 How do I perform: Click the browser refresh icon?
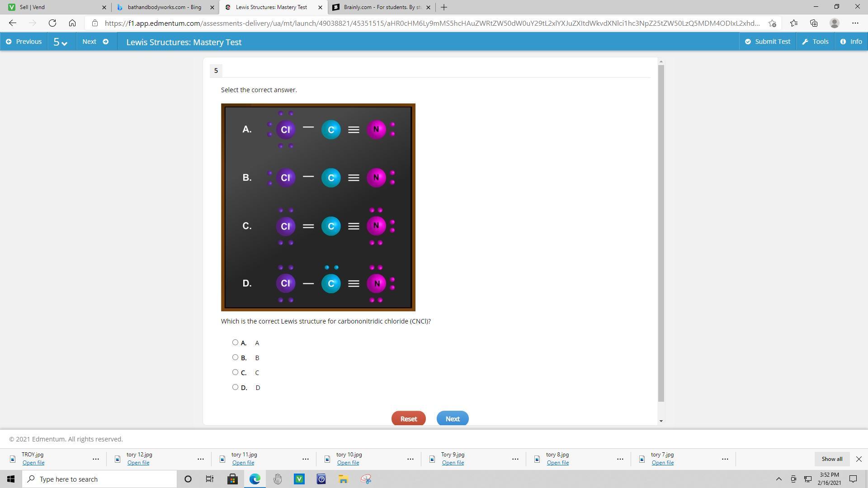point(52,23)
